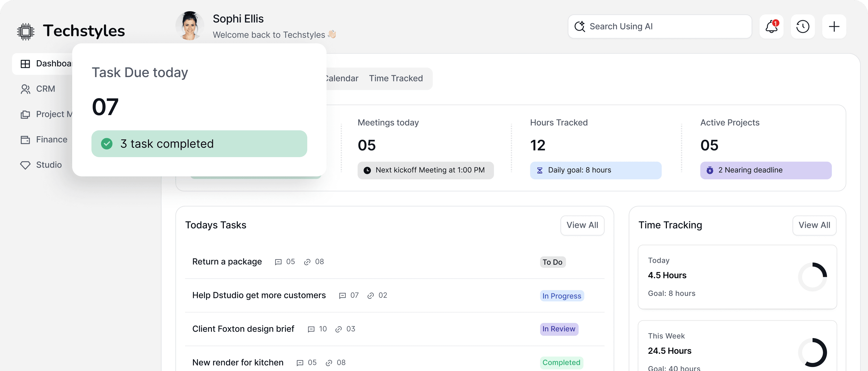868x371 pixels.
Task: Click the 24.5 Hours weekly value
Action: (x=669, y=351)
